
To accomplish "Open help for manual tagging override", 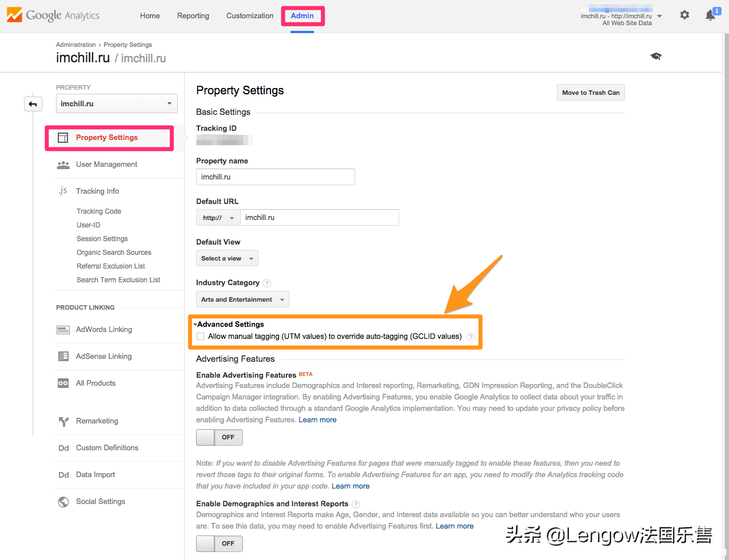I will pyautogui.click(x=471, y=337).
